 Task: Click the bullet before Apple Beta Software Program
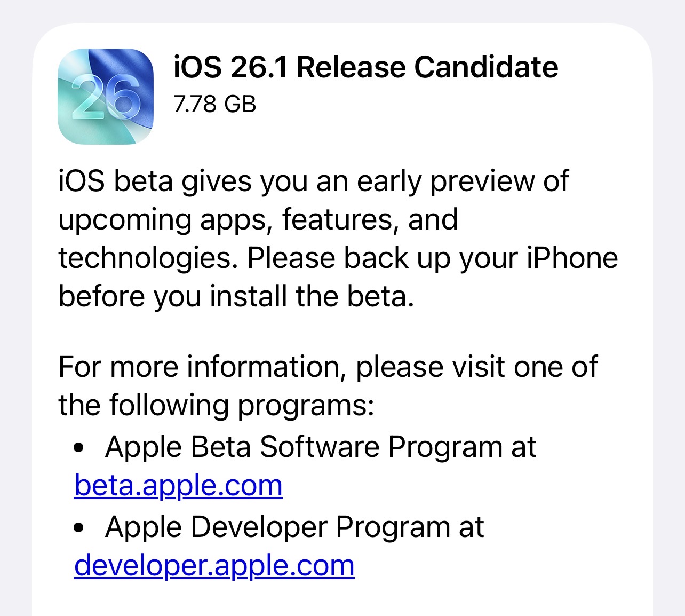pyautogui.click(x=79, y=447)
